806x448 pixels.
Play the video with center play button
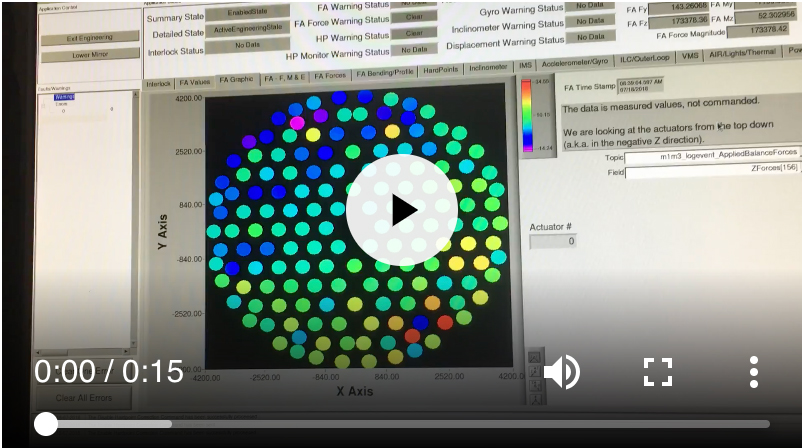(402, 210)
